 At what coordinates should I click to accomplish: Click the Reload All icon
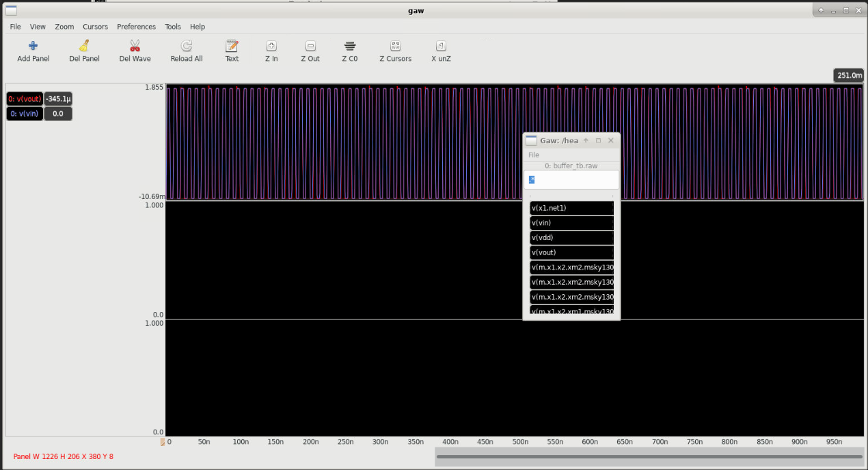click(x=186, y=46)
